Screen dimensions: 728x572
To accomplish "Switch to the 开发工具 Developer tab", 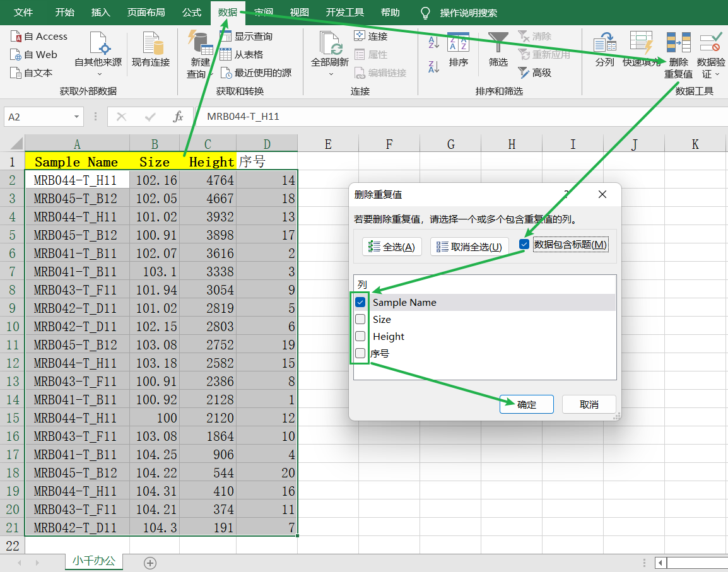I will click(345, 13).
